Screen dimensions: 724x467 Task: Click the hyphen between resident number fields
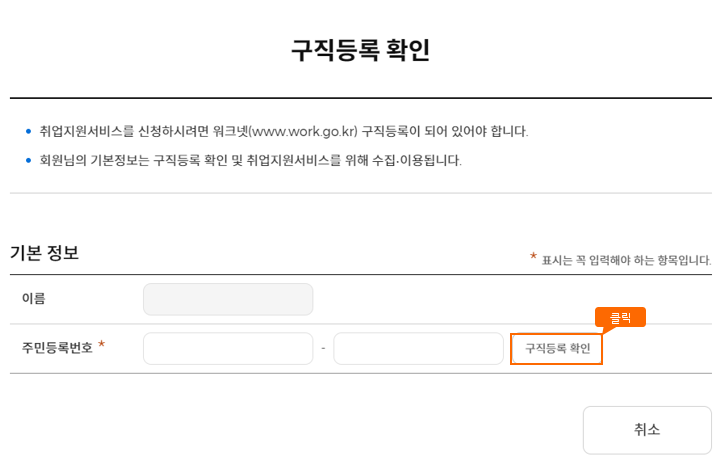(x=323, y=349)
